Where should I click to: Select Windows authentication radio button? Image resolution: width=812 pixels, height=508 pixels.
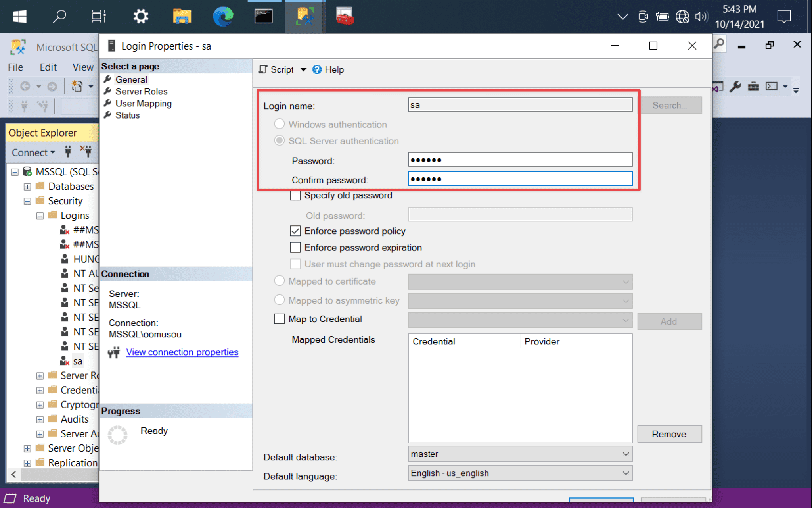[279, 124]
